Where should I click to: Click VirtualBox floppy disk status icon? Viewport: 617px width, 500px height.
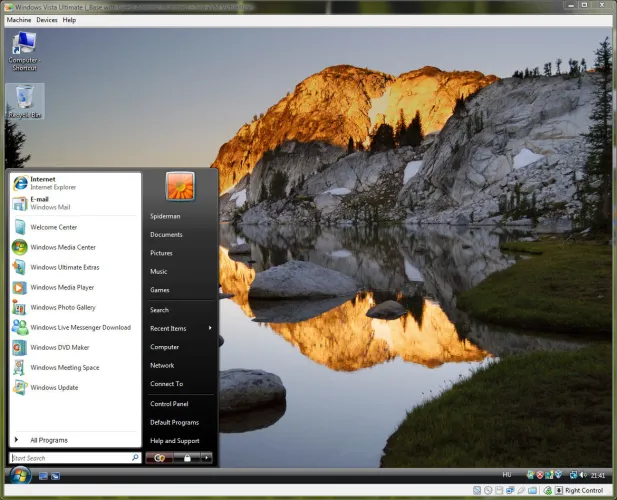point(499,491)
